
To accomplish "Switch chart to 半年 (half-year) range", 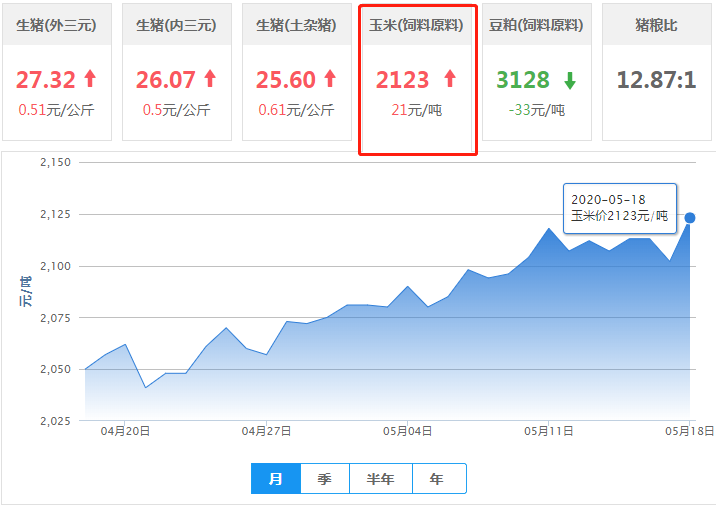I will [380, 479].
